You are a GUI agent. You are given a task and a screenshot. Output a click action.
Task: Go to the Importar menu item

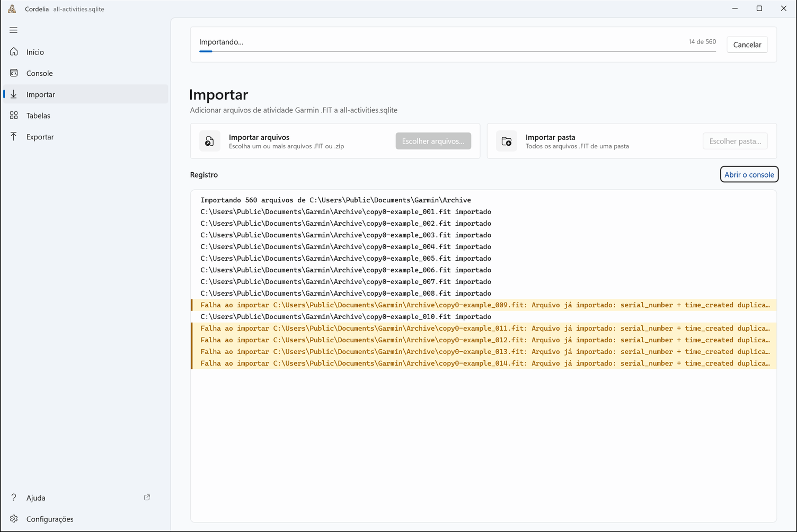click(x=86, y=94)
